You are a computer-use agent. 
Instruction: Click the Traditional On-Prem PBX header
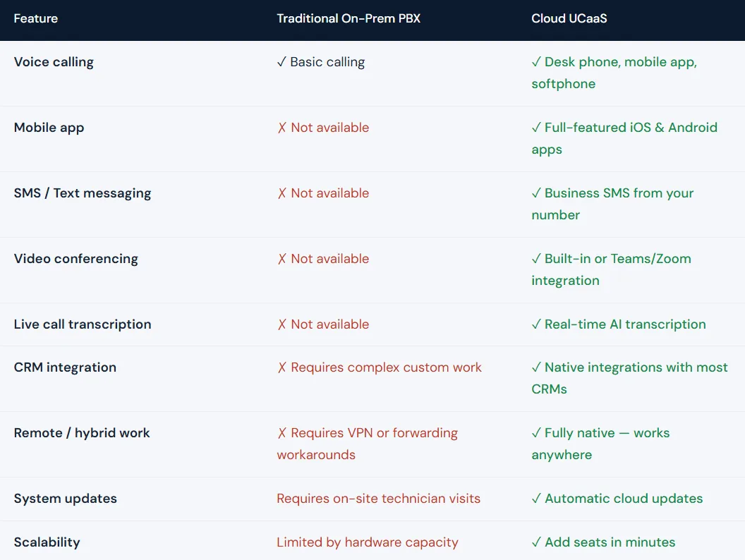tap(349, 18)
